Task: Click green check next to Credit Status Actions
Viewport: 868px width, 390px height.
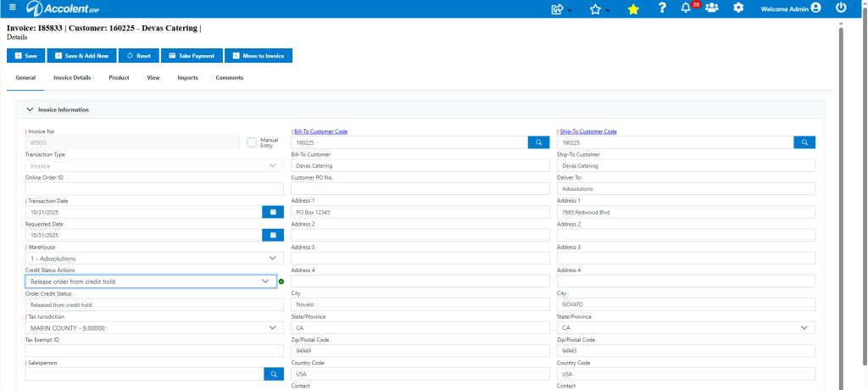Action: pyautogui.click(x=281, y=281)
